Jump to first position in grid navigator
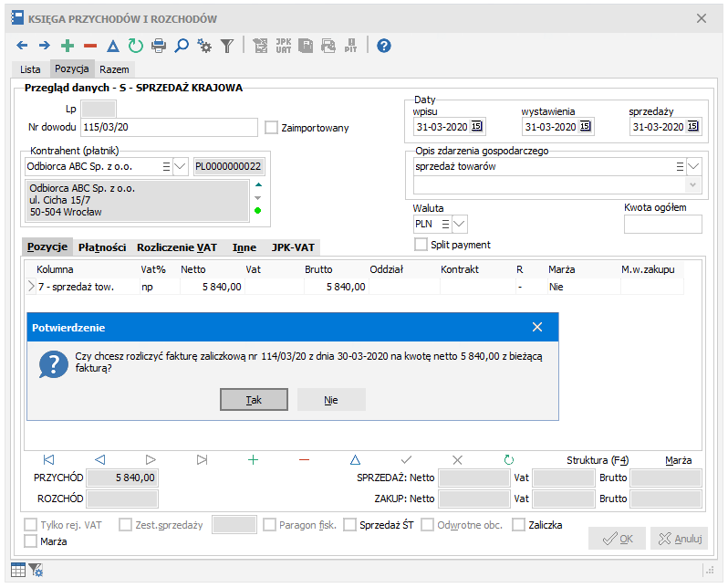Screen dimensions: 728x588 click(48, 459)
